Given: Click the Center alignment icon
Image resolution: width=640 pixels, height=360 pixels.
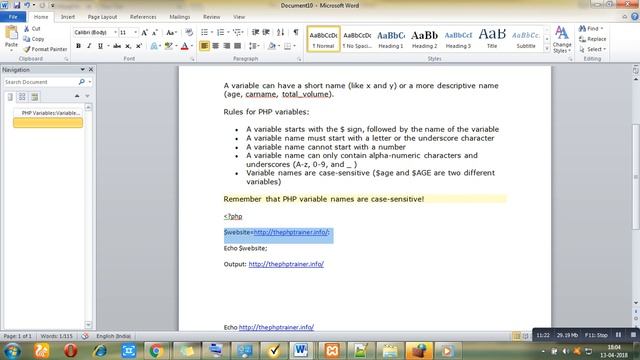Looking at the screenshot, I should (x=216, y=46).
